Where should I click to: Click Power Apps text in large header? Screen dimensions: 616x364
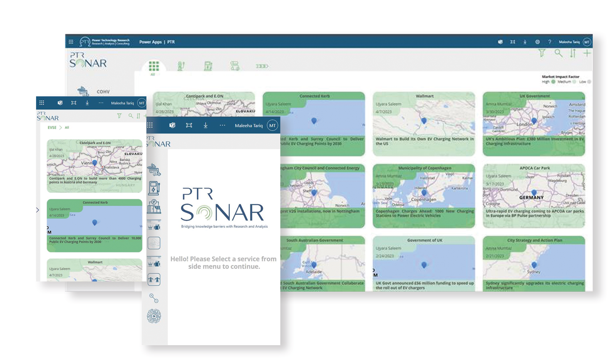pyautogui.click(x=151, y=42)
